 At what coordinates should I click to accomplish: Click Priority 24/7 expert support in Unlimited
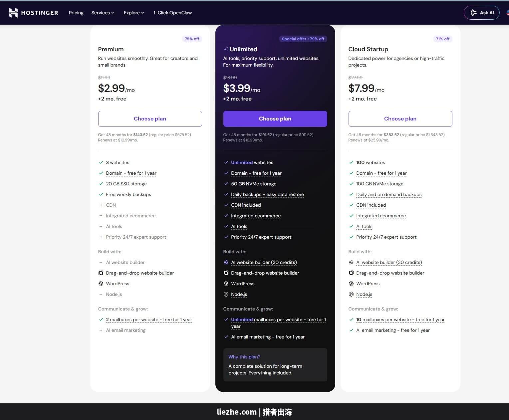[x=261, y=237]
